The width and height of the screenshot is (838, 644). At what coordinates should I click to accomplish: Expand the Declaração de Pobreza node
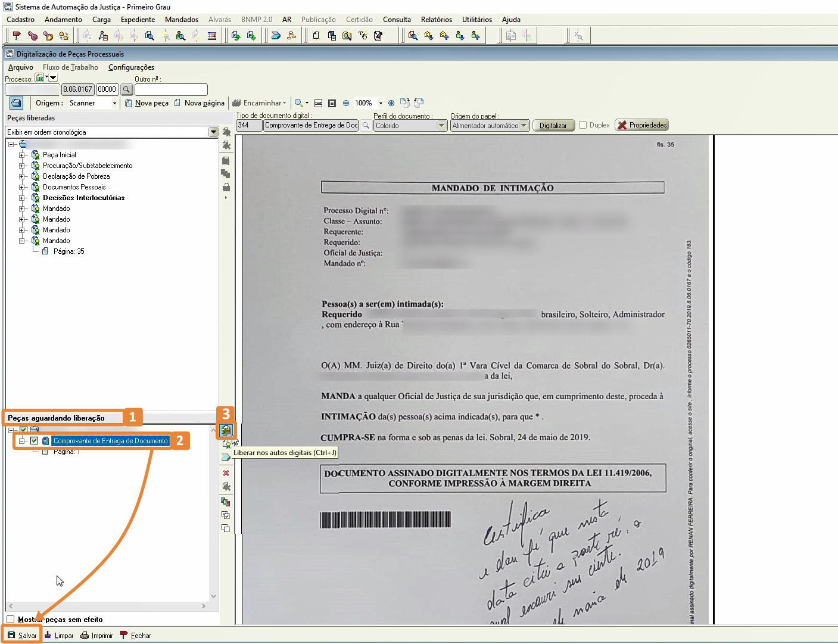click(x=22, y=176)
